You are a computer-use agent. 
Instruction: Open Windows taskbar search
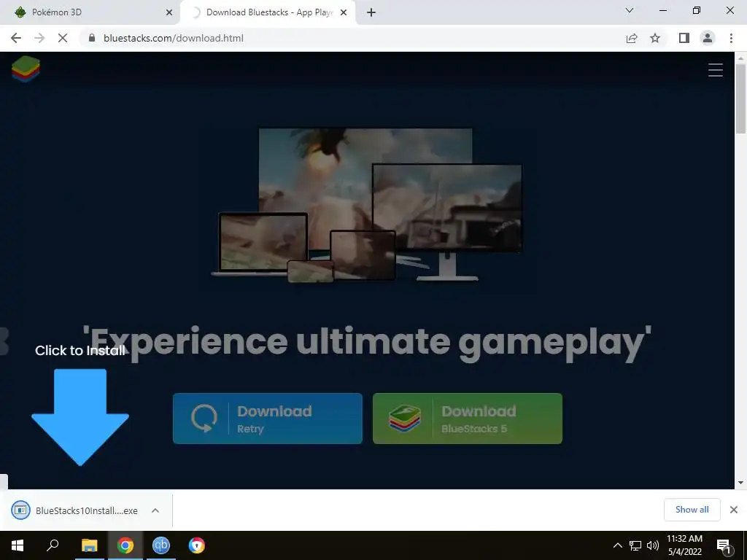(x=53, y=545)
